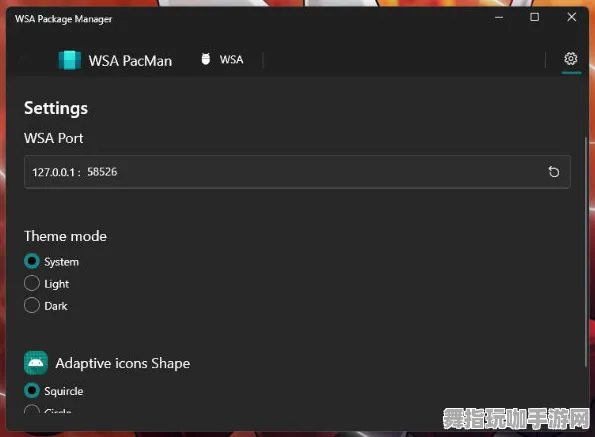This screenshot has width=595, height=437.
Task: Click the Adaptive icons Shape Android icon
Action: pos(36,363)
